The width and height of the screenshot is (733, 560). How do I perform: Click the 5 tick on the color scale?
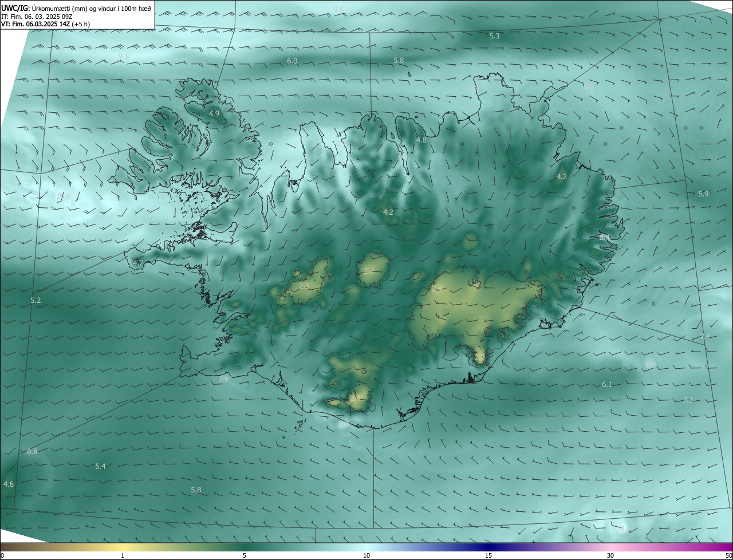tap(245, 555)
